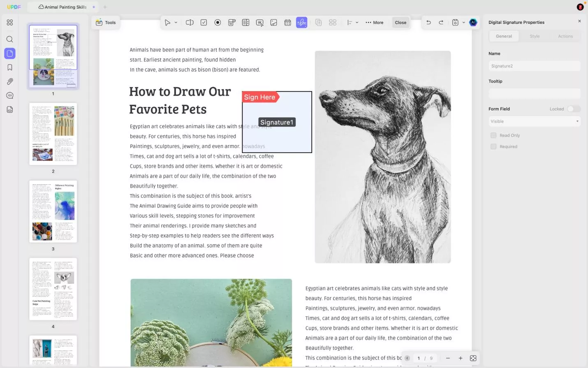Click the fit page view icon

473,358
